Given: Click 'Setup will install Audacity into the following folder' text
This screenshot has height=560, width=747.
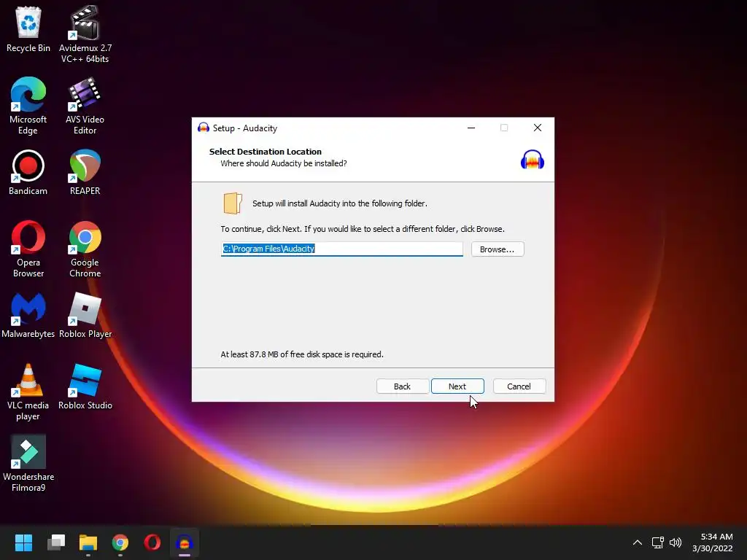Looking at the screenshot, I should coord(340,203).
